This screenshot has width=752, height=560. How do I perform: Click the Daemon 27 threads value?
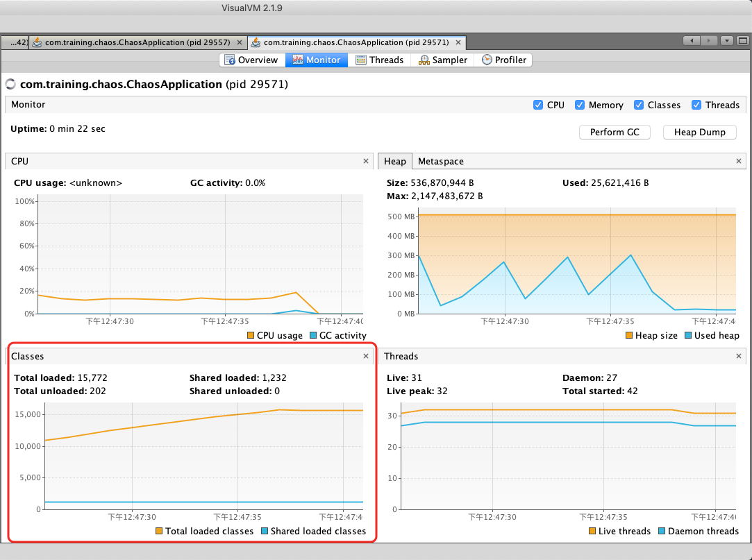point(612,377)
